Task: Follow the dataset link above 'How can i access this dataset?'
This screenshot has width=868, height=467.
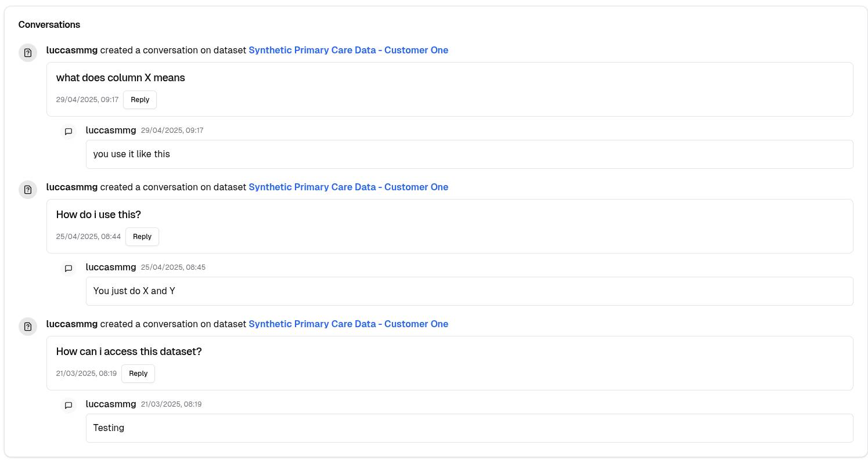Action: pos(348,324)
